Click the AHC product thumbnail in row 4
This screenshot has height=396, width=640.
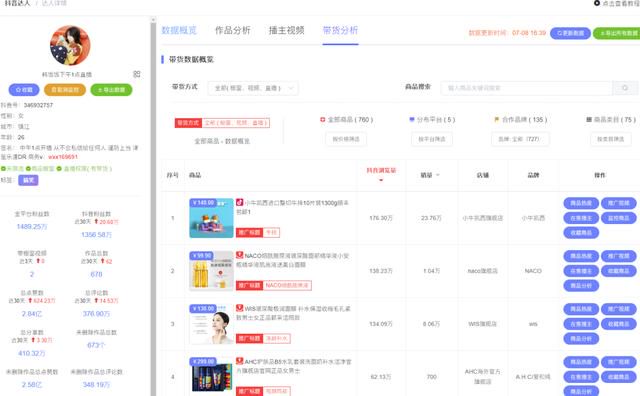[x=211, y=374]
